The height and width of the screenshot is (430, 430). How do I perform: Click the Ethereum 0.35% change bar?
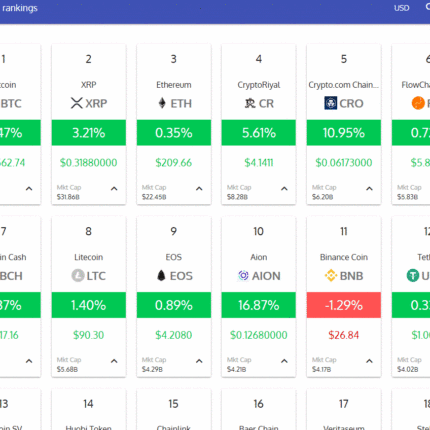tap(174, 133)
